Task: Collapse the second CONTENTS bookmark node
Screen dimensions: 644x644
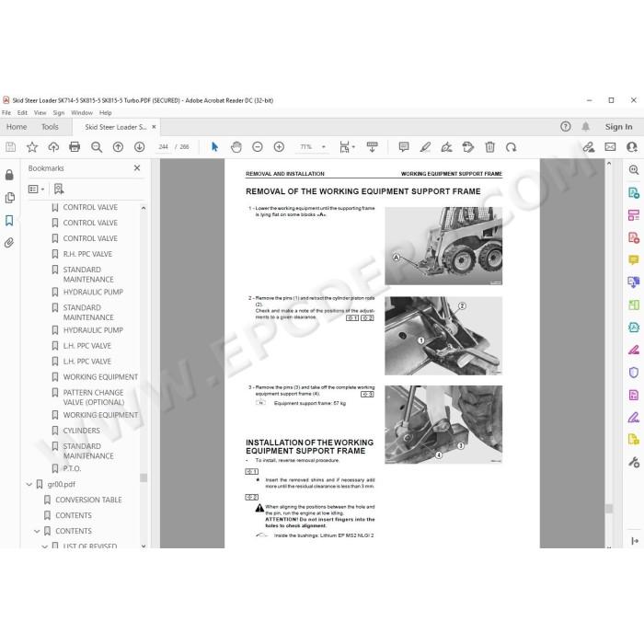Action: click(x=37, y=532)
